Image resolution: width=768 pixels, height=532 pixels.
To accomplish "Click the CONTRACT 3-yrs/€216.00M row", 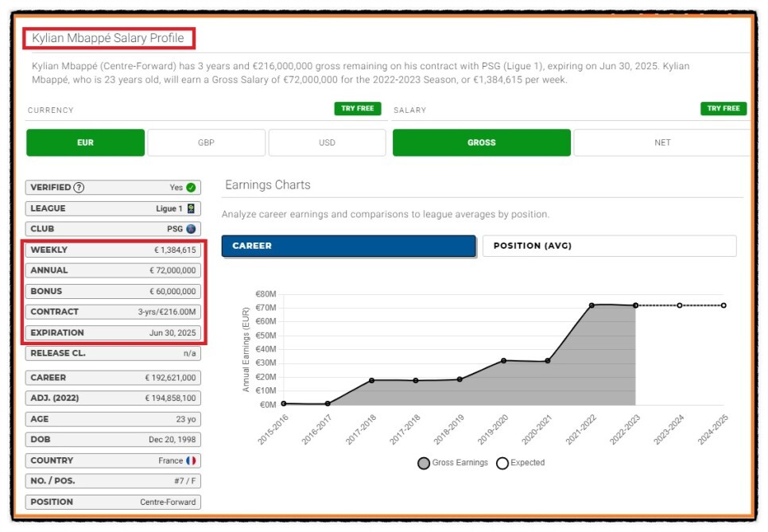I will pyautogui.click(x=113, y=312).
